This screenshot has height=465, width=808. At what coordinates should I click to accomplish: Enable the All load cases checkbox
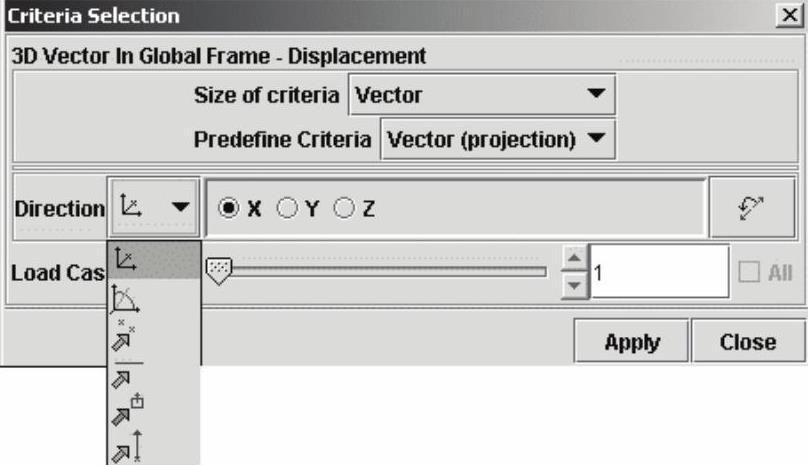pyautogui.click(x=747, y=272)
